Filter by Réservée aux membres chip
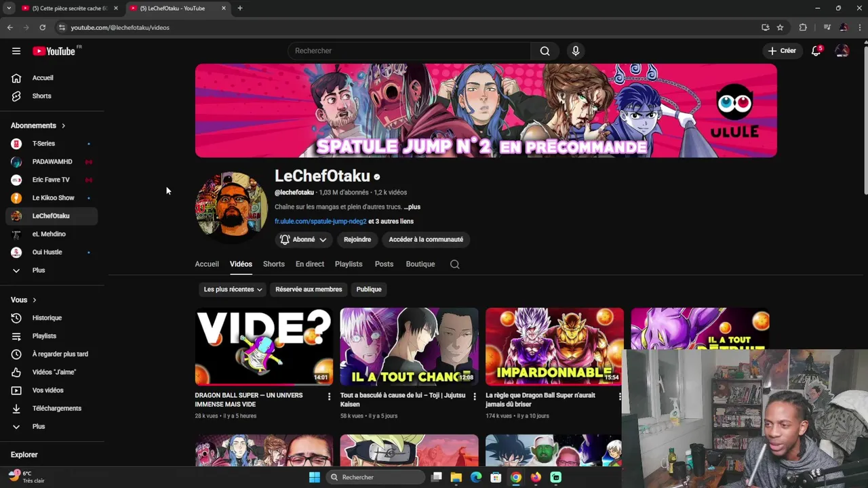 [x=309, y=289]
